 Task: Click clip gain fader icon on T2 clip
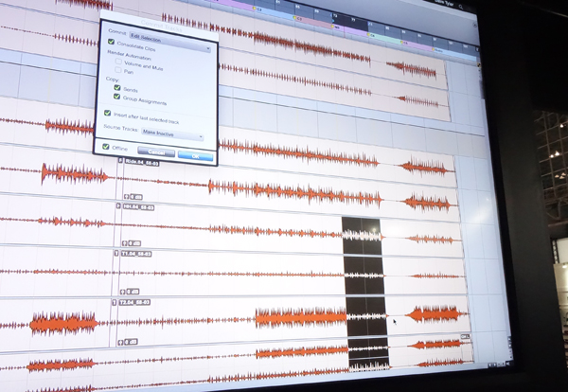121,342
